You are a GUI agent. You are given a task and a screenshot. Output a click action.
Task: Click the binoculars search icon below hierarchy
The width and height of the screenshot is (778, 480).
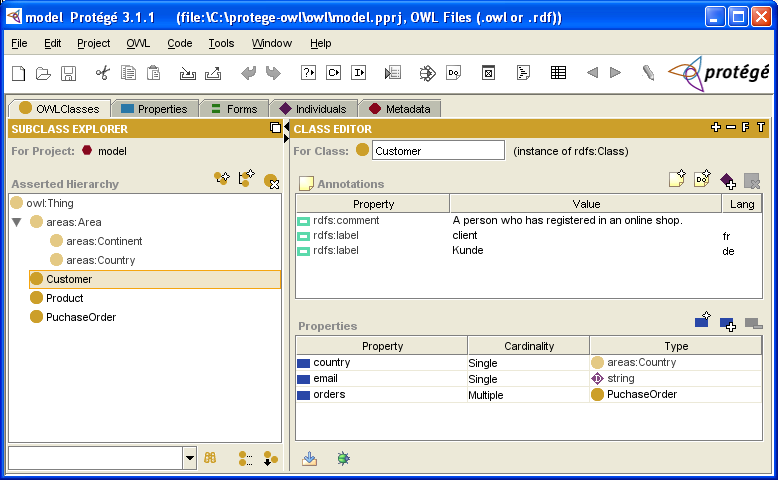[211, 458]
